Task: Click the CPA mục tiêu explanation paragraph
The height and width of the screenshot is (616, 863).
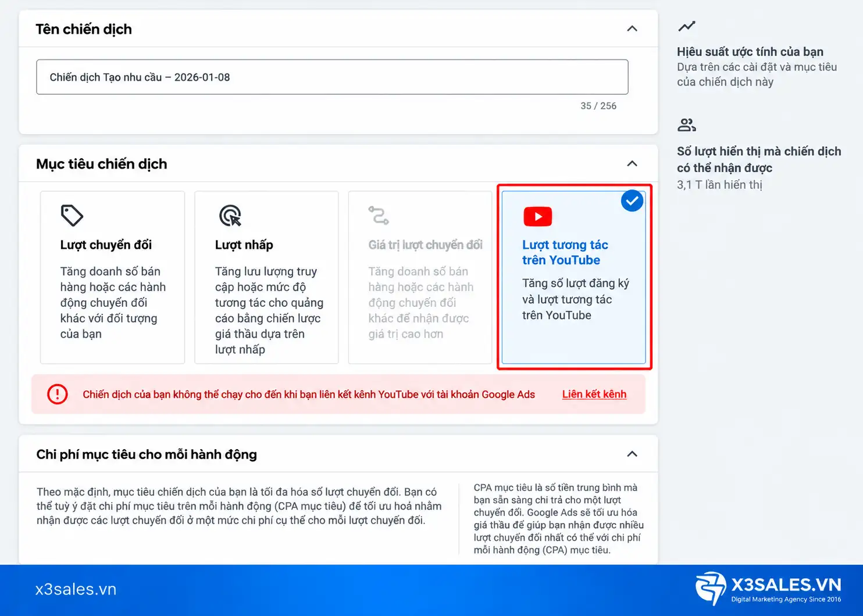Action: 558,519
